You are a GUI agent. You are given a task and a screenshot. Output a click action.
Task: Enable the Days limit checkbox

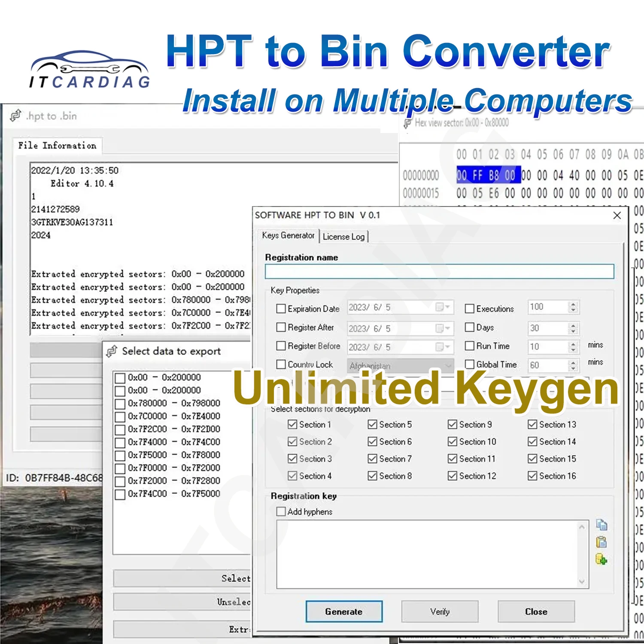pos(470,327)
